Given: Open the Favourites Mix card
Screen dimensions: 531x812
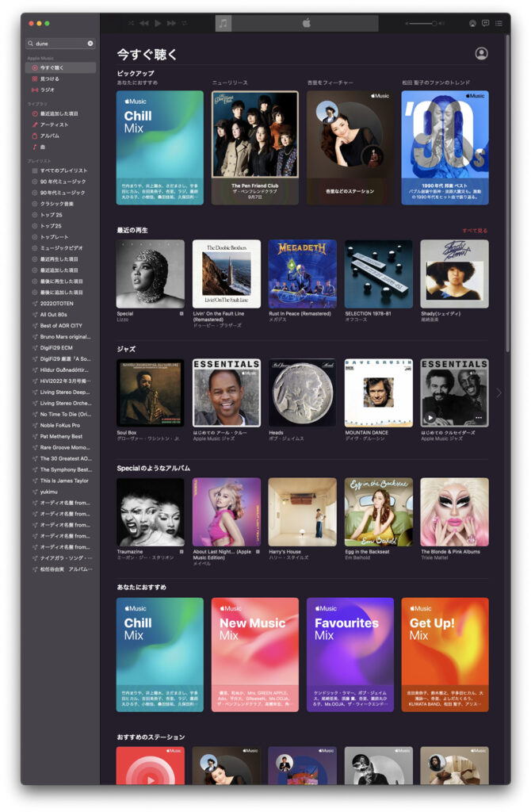Looking at the screenshot, I should tap(350, 654).
